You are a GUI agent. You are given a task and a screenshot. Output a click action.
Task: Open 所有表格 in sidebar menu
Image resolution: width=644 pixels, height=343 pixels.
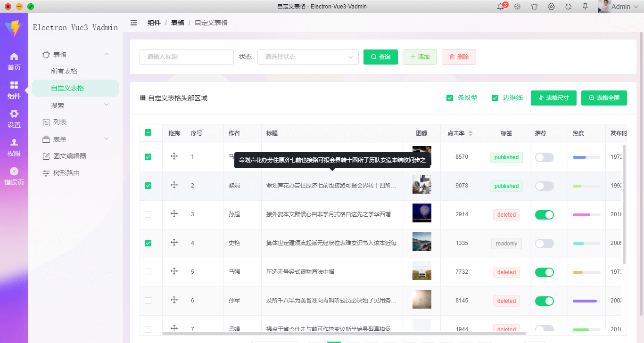coord(64,71)
